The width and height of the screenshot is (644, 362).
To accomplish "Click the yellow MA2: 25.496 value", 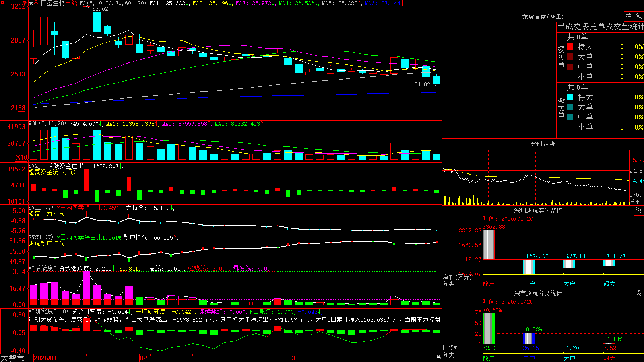I will pos(212,3).
